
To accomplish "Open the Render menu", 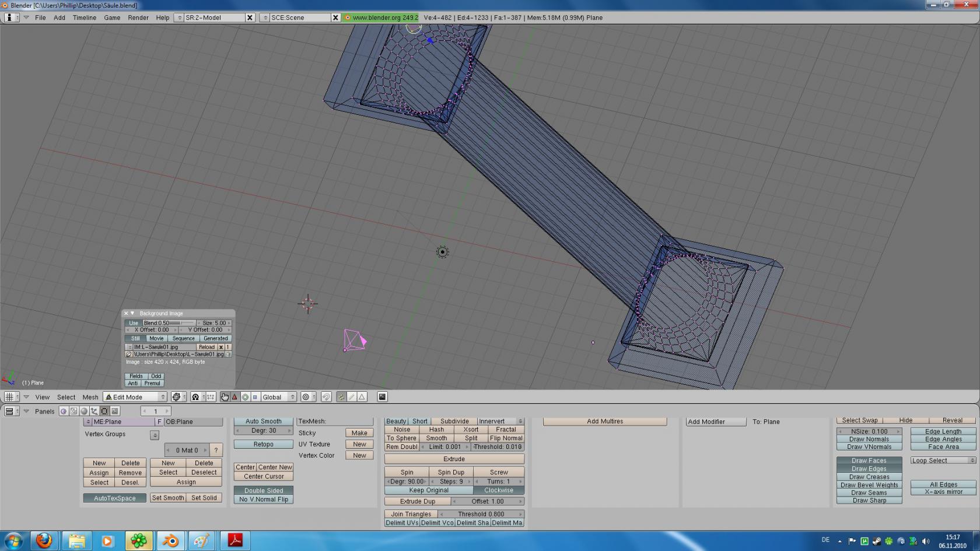I will (138, 17).
